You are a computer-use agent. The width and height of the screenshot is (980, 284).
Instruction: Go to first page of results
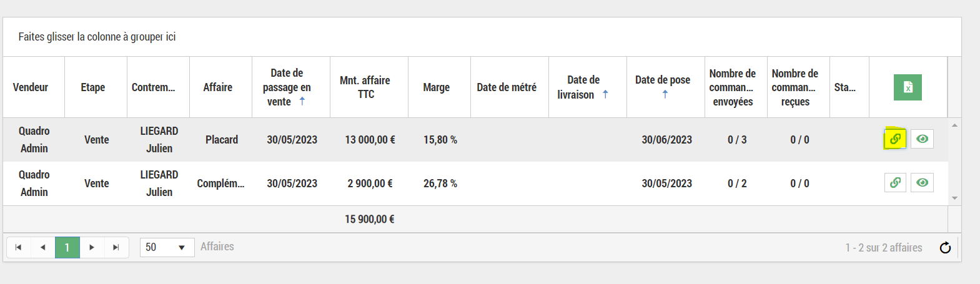pyautogui.click(x=19, y=247)
